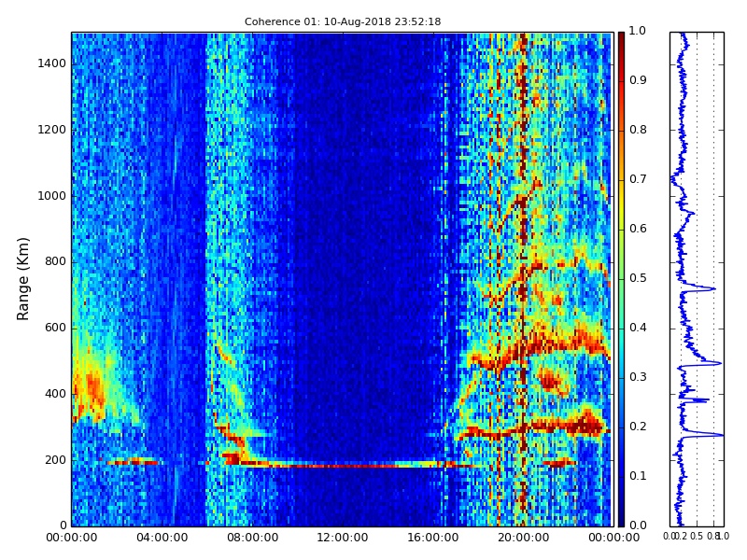Click the 1.0 colorbar tick label
This screenshot has height=560, width=747.
pyautogui.click(x=638, y=31)
